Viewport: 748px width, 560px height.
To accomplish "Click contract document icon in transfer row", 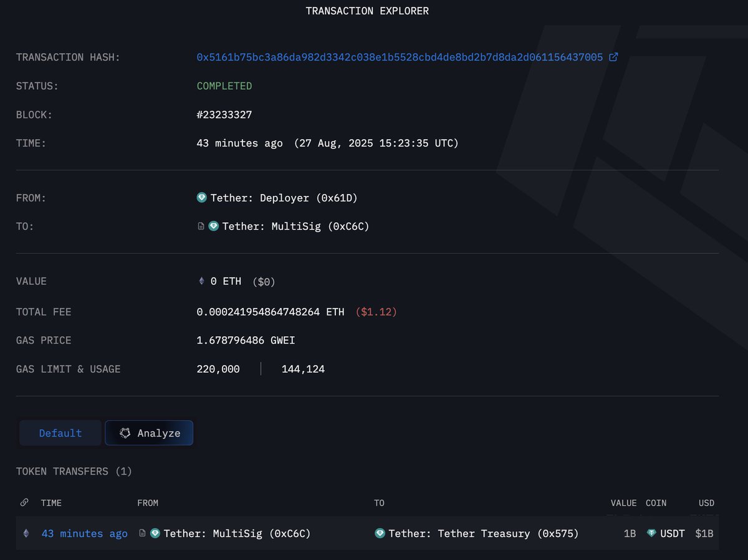I will [142, 533].
